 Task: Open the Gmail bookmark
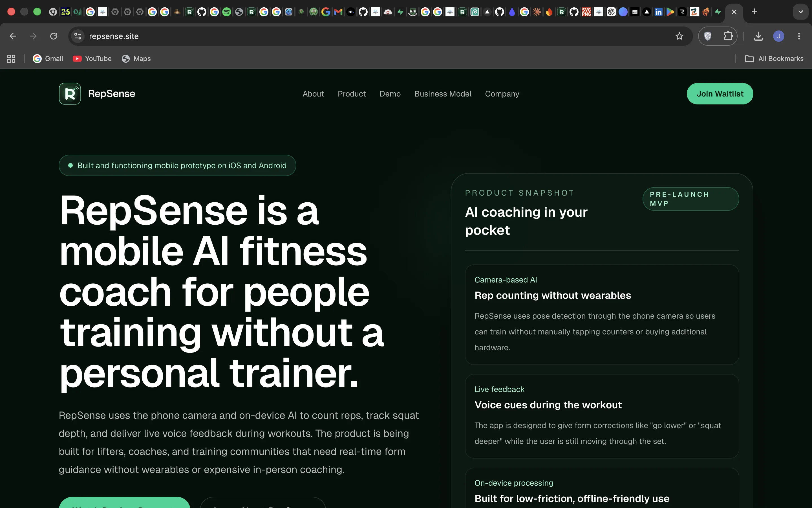48,58
